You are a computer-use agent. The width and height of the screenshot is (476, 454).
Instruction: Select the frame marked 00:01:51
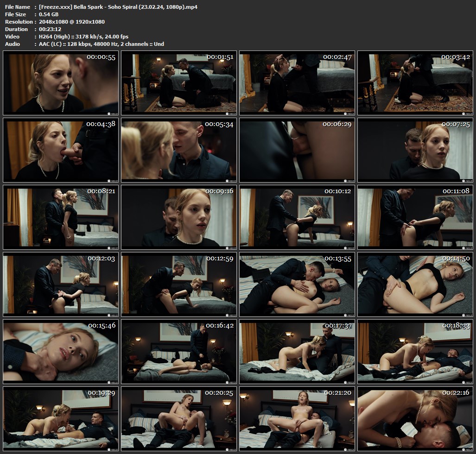(179, 83)
